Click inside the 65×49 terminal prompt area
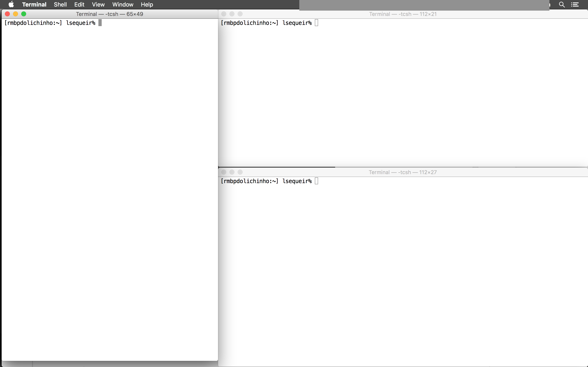 point(109,189)
